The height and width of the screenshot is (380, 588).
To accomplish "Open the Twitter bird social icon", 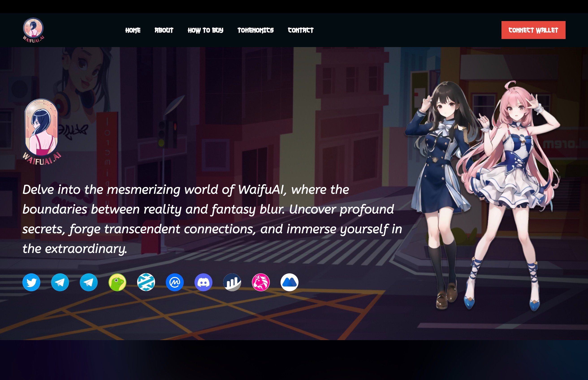I will pyautogui.click(x=31, y=282).
